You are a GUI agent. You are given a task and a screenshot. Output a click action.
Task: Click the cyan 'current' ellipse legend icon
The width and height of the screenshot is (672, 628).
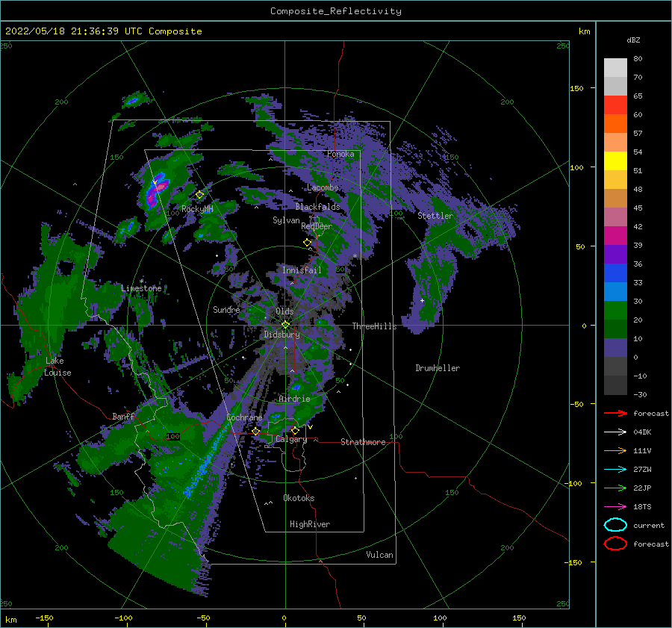(x=615, y=525)
